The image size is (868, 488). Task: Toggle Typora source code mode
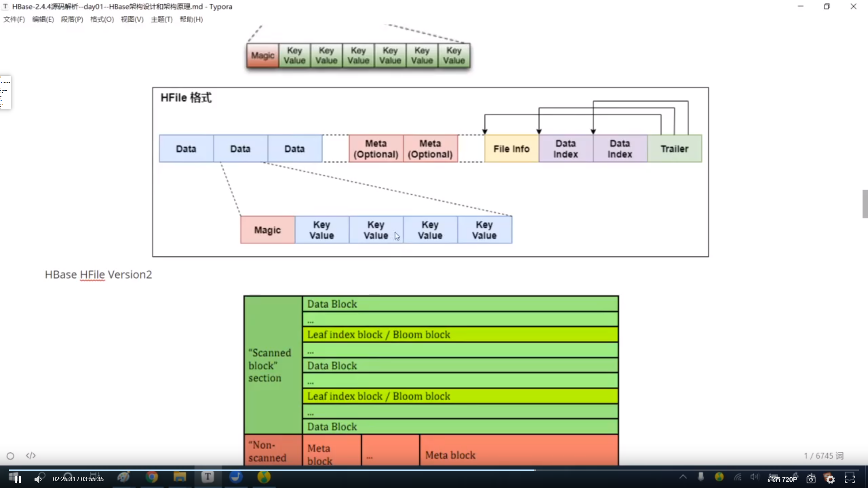pyautogui.click(x=31, y=456)
